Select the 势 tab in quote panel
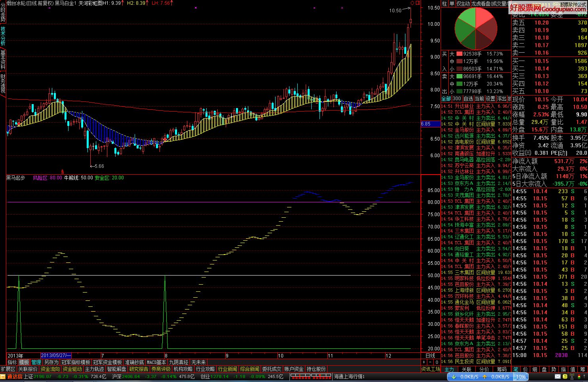The width and height of the screenshot is (588, 382). pyautogui.click(x=554, y=369)
